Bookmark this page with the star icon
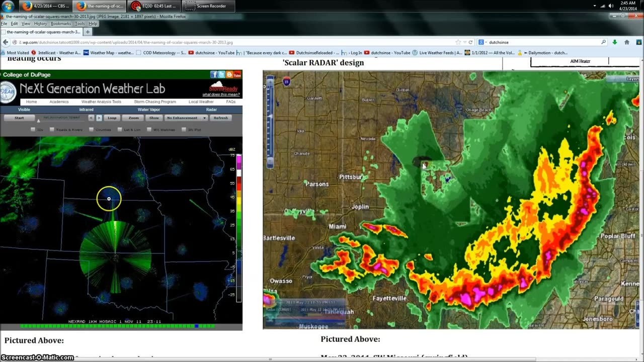This screenshot has width=644, height=362. click(458, 42)
